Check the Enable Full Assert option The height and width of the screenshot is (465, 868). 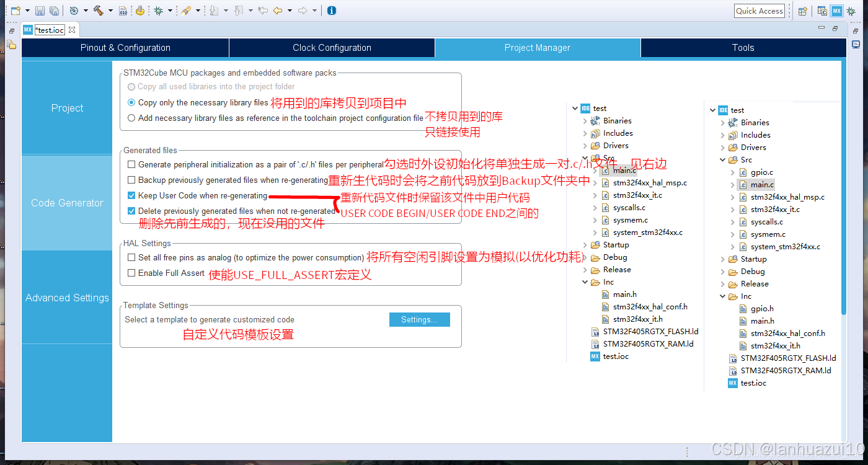tap(131, 273)
